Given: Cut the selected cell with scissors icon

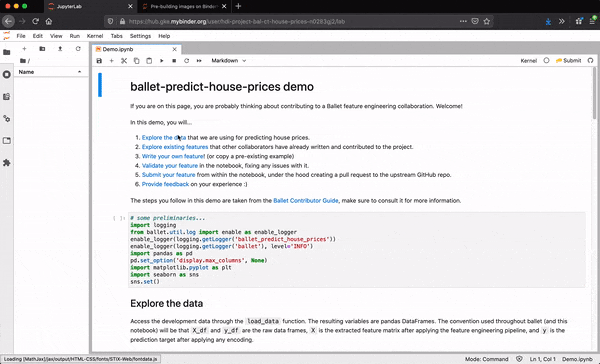Looking at the screenshot, I should (124, 60).
